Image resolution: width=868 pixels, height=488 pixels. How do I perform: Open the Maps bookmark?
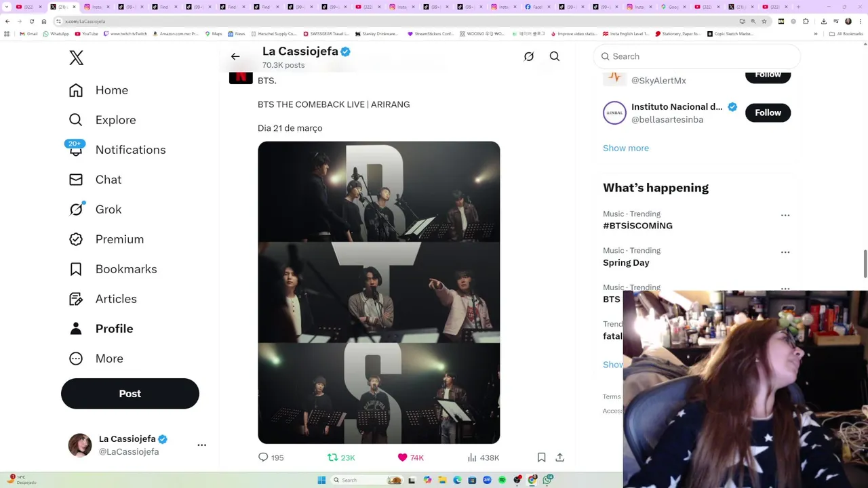coord(214,34)
